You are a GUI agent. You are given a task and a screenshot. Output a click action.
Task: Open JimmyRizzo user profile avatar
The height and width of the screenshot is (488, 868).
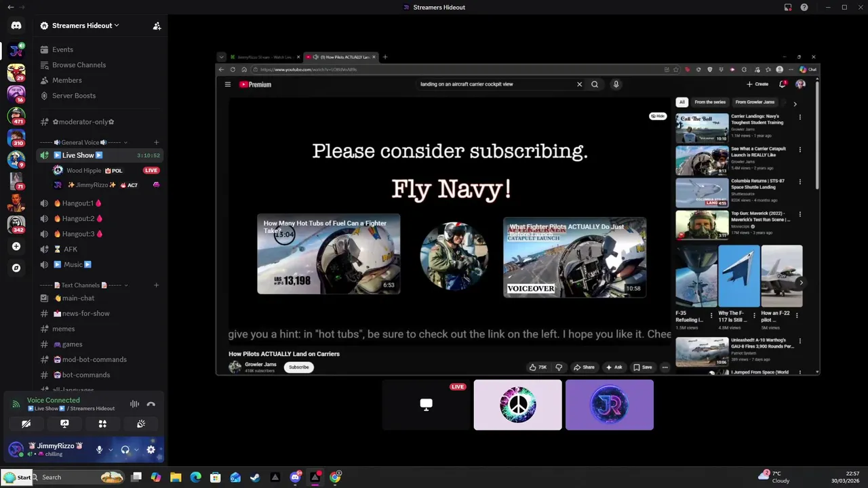pyautogui.click(x=16, y=449)
